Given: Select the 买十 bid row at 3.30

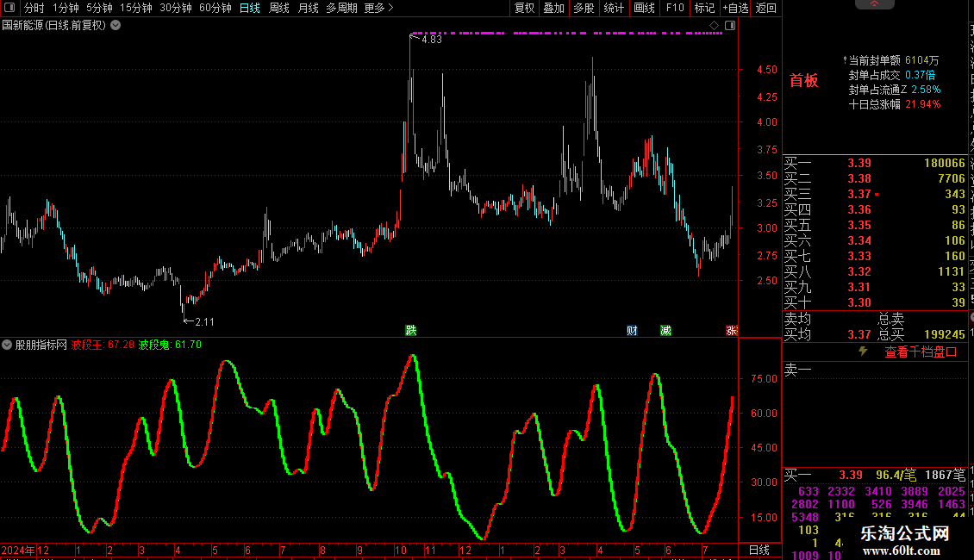Looking at the screenshot, I should (875, 303).
